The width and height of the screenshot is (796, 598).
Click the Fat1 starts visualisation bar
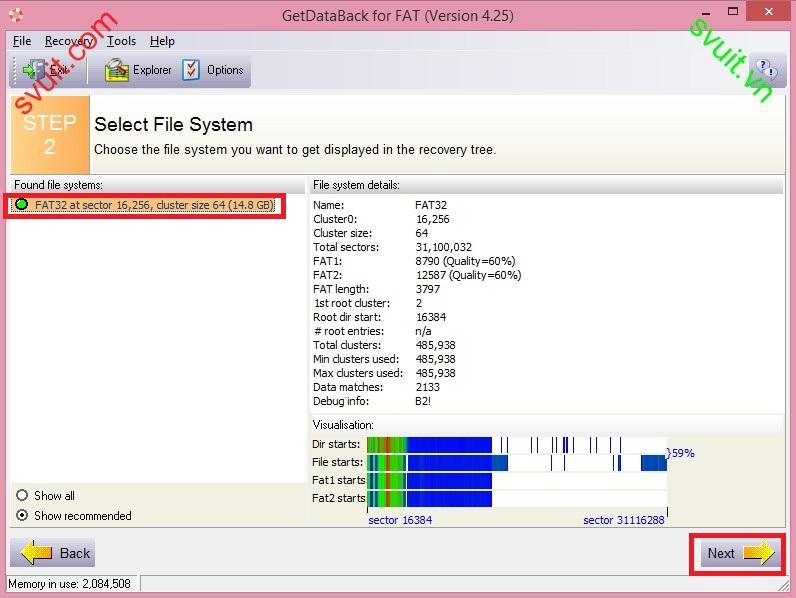tap(517, 481)
